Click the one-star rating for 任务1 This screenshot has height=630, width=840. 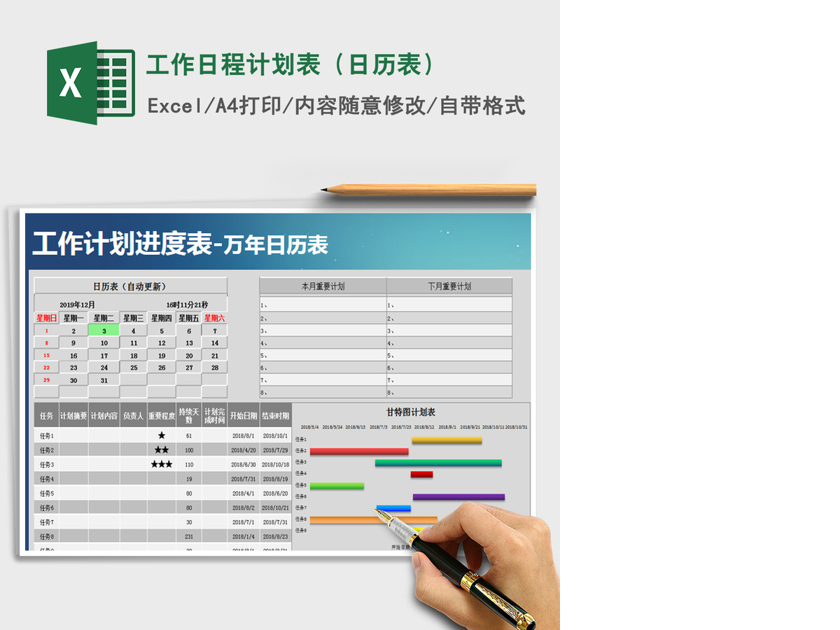[x=162, y=435]
